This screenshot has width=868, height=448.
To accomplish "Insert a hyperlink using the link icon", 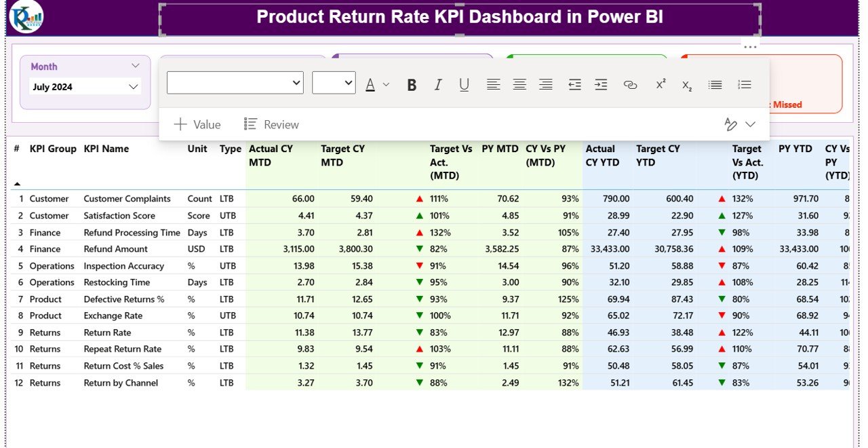I will (630, 84).
